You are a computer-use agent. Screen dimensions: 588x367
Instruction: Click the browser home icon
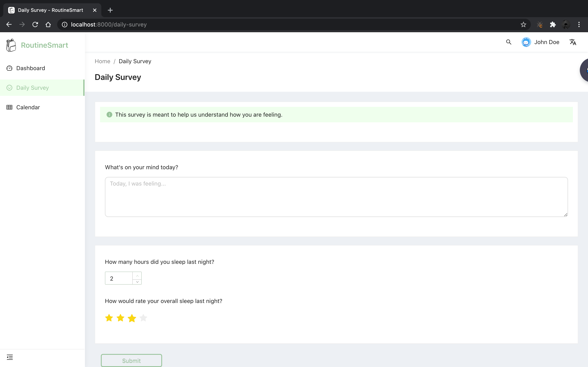click(48, 24)
